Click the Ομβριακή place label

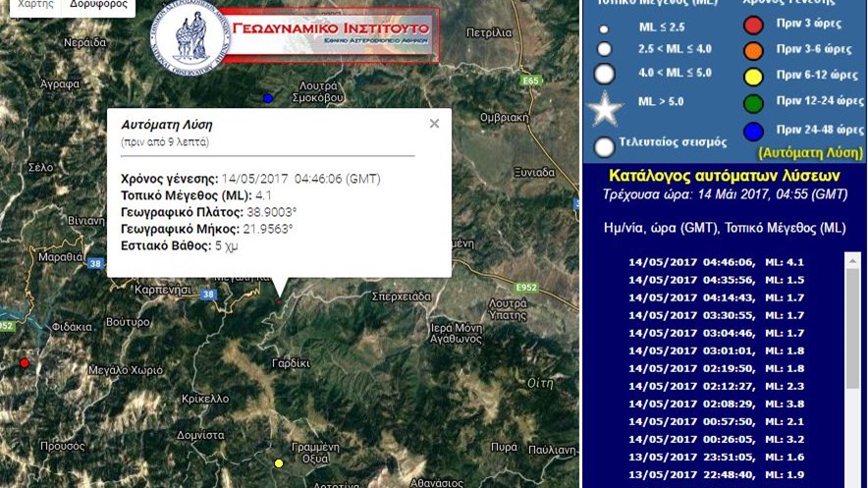505,118
